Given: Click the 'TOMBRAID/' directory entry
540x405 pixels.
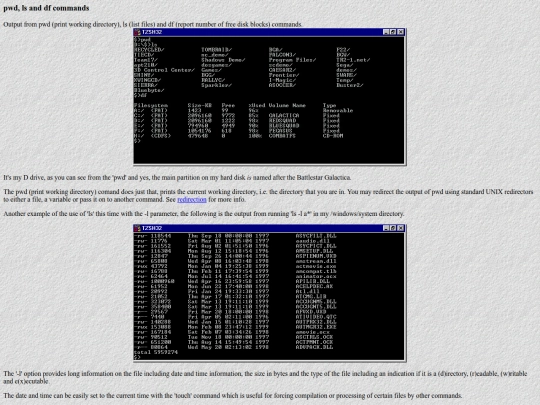Looking at the screenshot, I should pyautogui.click(x=217, y=50).
